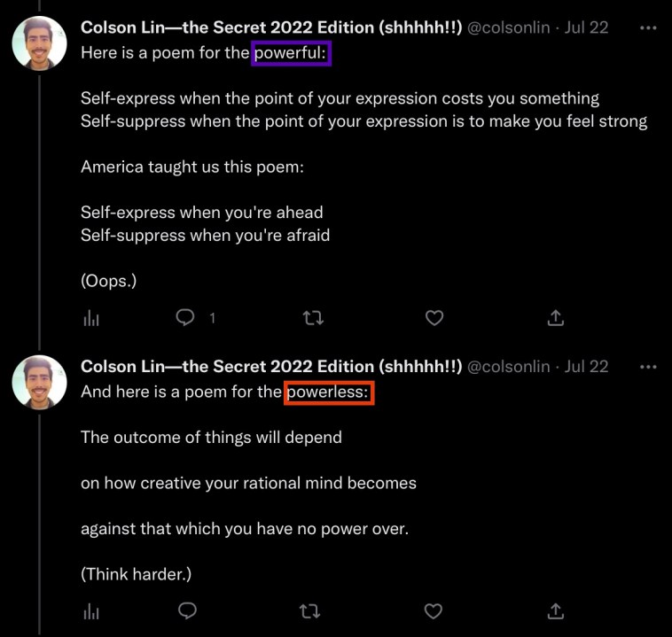Share the powerless poem tweet

point(556,610)
